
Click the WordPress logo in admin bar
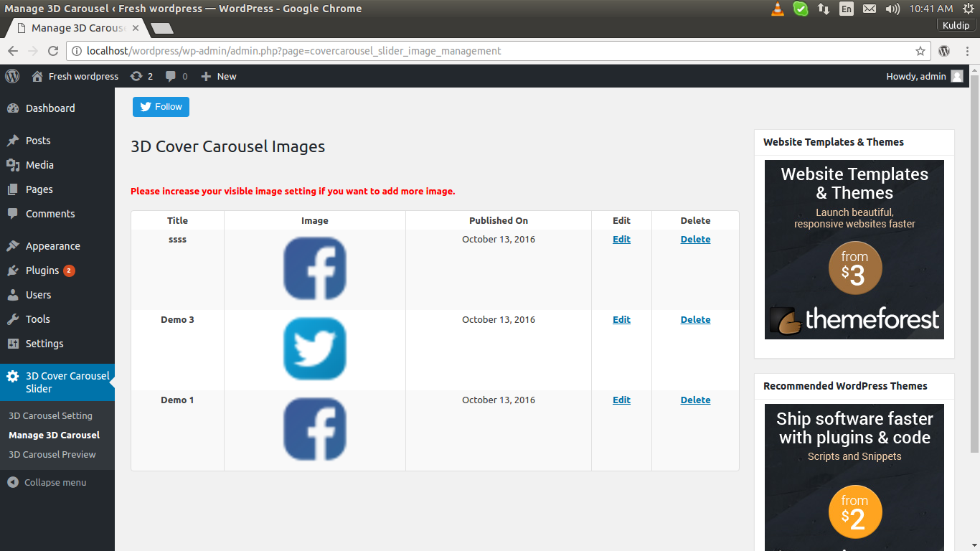(x=12, y=76)
